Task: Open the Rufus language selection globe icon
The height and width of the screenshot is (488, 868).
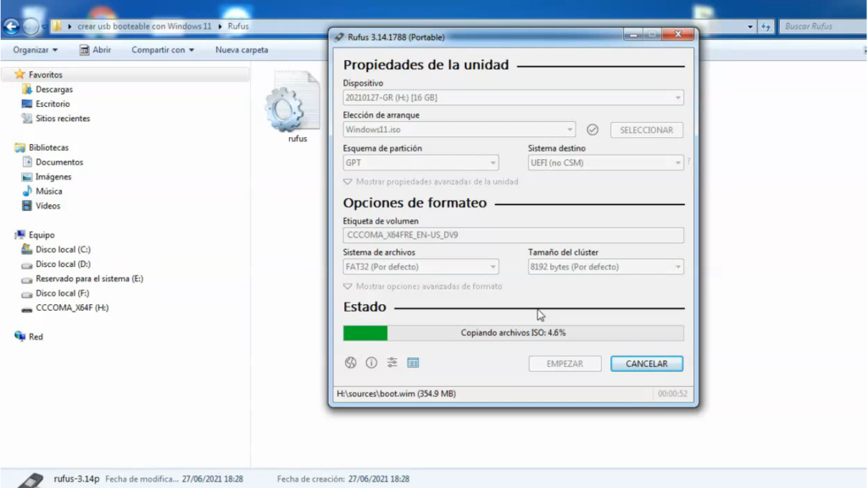Action: (x=350, y=363)
